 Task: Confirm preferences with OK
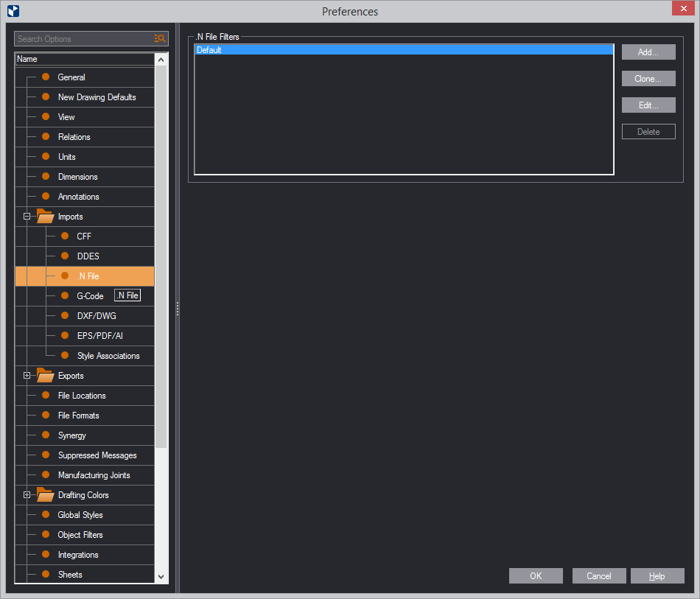(536, 575)
